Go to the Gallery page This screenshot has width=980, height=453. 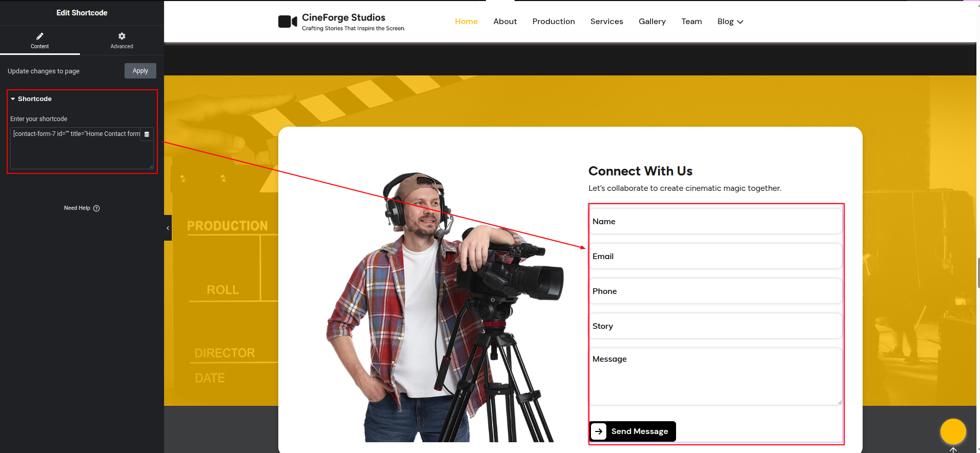(x=652, y=22)
